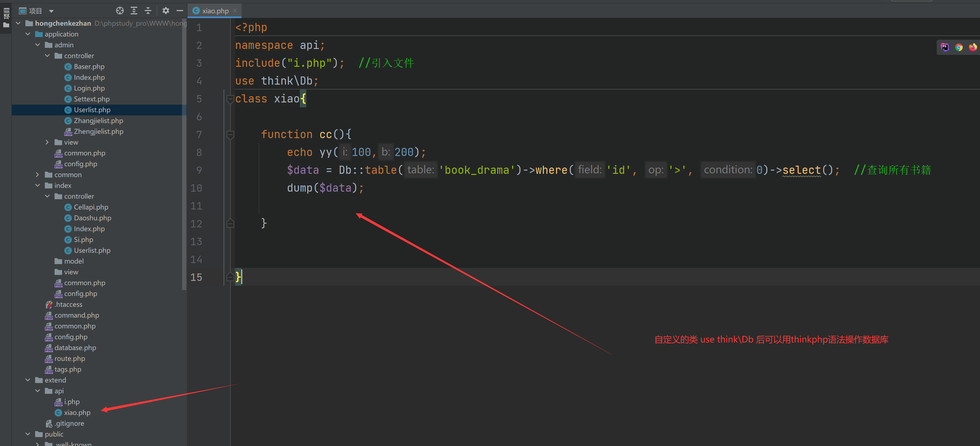The height and width of the screenshot is (446, 980).
Task: Select database.php file
Action: click(x=75, y=348)
